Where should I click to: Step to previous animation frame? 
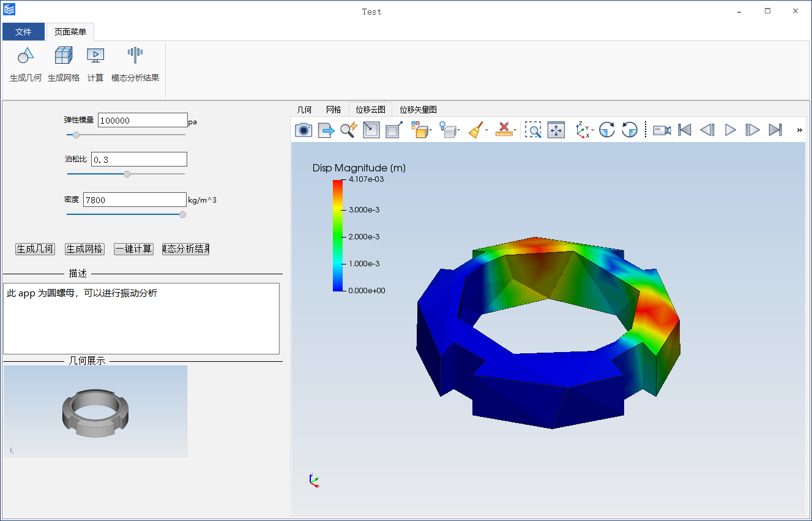[707, 130]
